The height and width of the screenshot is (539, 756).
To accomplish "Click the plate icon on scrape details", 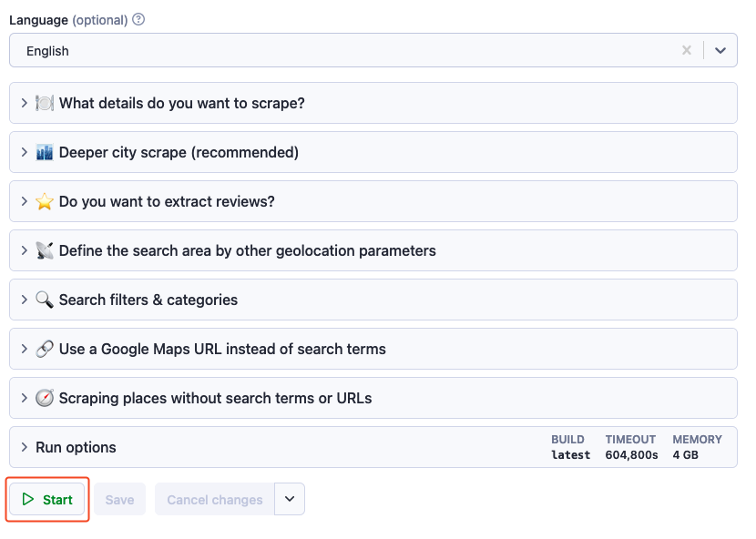I will click(x=45, y=103).
